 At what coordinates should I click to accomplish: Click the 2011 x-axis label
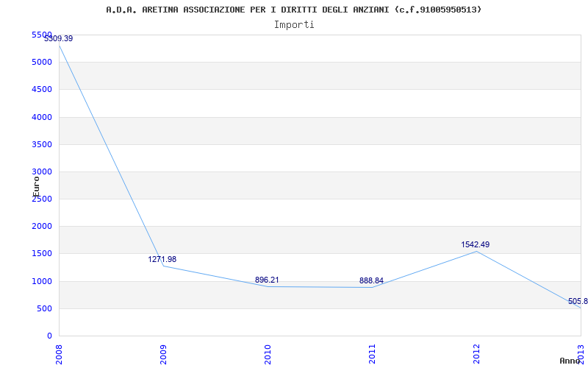click(x=372, y=355)
